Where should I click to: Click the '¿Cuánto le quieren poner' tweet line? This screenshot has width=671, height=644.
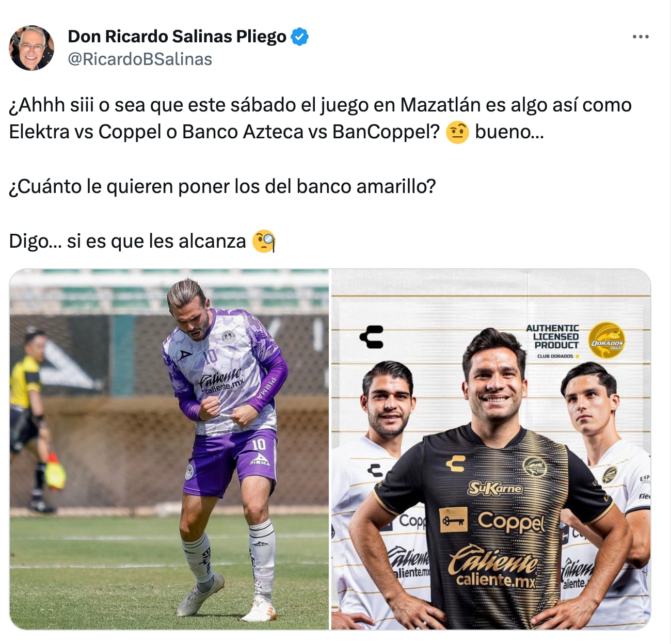(222, 186)
